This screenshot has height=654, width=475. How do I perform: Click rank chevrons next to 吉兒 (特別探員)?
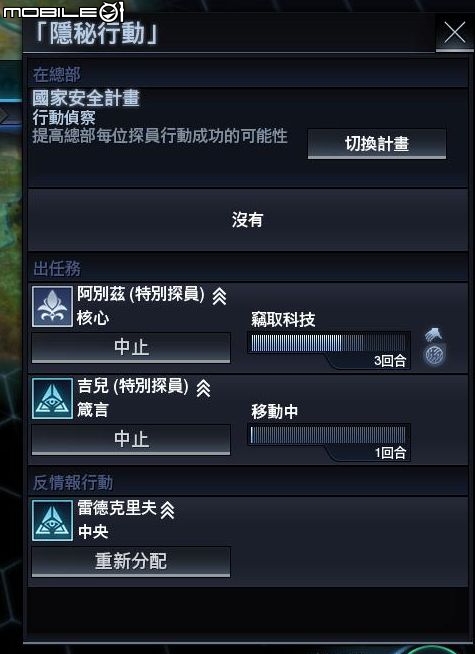click(x=204, y=388)
